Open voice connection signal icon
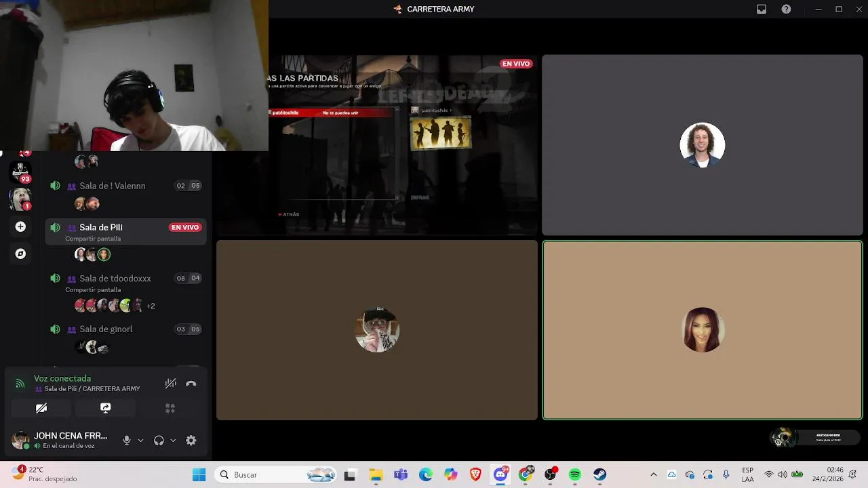The width and height of the screenshot is (868, 488). [20, 384]
